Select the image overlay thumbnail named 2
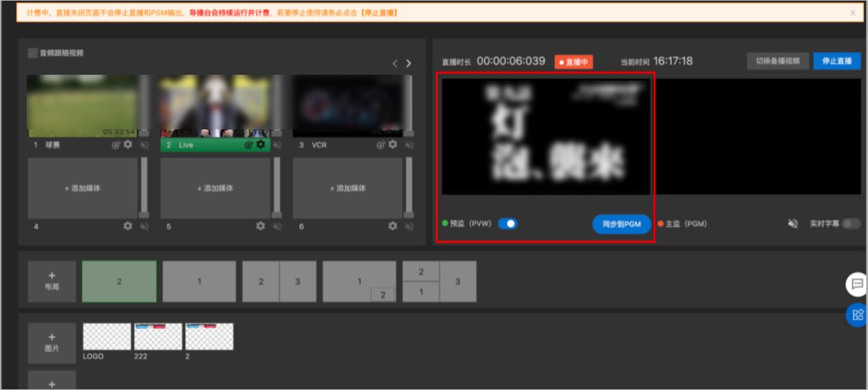This screenshot has height=390, width=868. tap(209, 337)
